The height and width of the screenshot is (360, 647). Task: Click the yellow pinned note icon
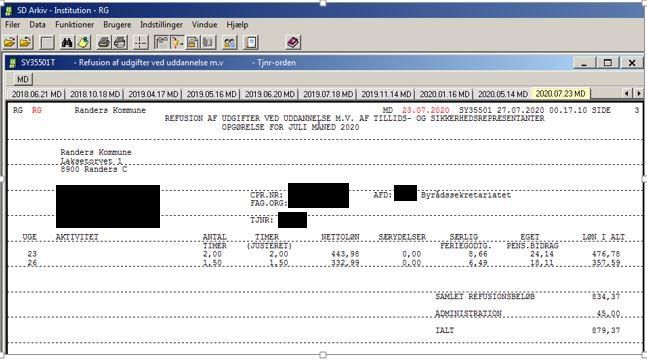(x=84, y=42)
